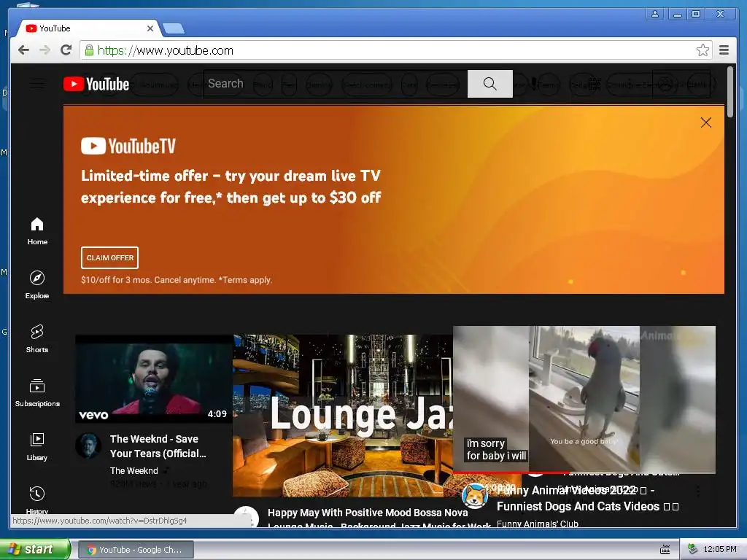Click the YouTube logo in the header

click(x=96, y=85)
